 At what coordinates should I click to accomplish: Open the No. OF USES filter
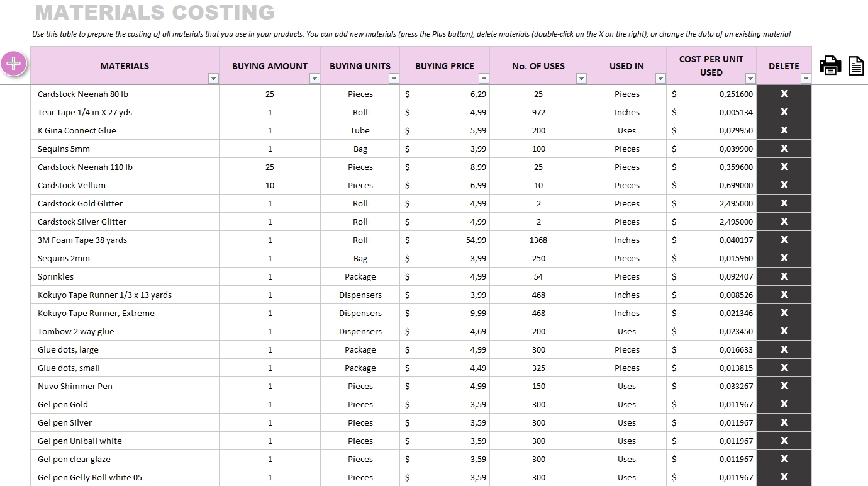point(582,78)
